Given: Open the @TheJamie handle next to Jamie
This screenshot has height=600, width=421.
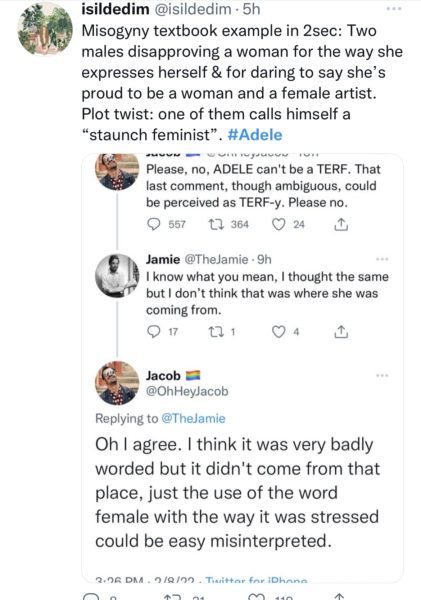Looking at the screenshot, I should pyautogui.click(x=216, y=259).
